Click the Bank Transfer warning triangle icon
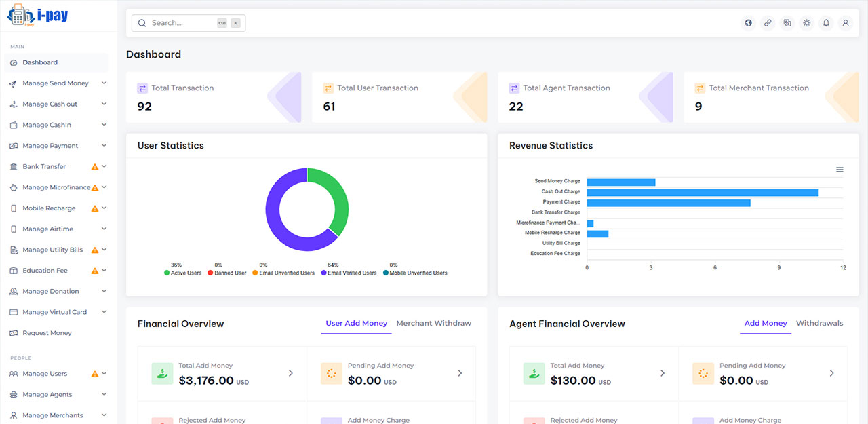Viewport: 868px width, 424px height. (x=95, y=167)
